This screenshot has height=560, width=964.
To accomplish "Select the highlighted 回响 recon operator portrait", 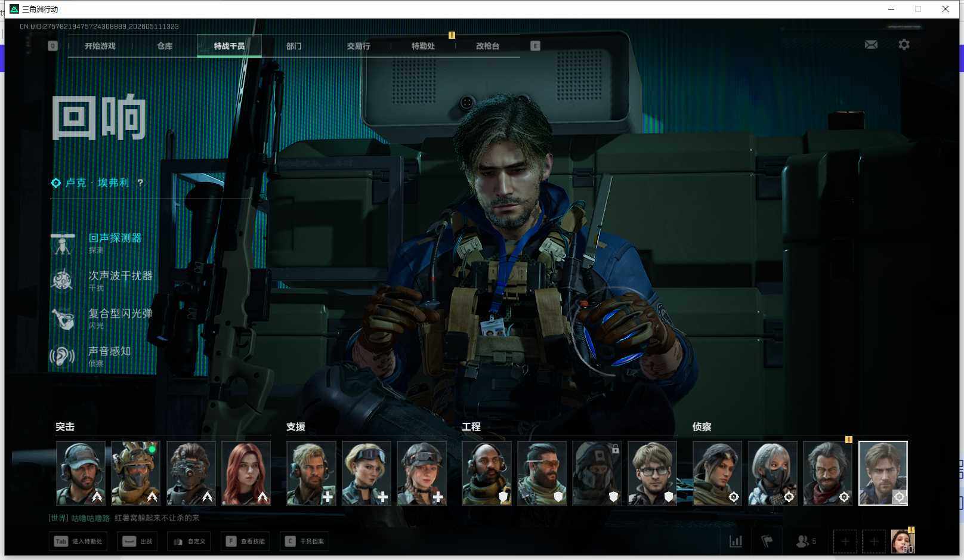I will (883, 473).
